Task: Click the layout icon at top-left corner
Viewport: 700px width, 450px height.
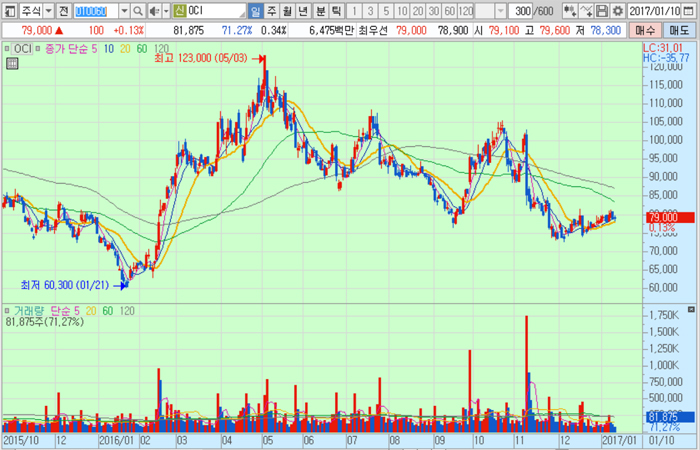Action: point(9,10)
